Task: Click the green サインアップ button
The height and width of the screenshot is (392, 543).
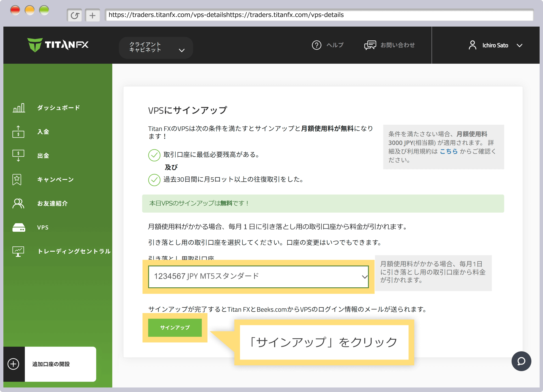Action: 175,328
